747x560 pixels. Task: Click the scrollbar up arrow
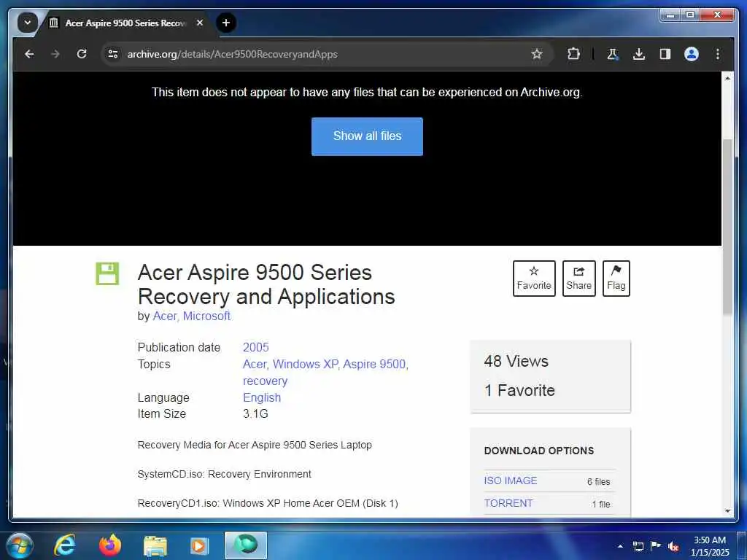(727, 77)
